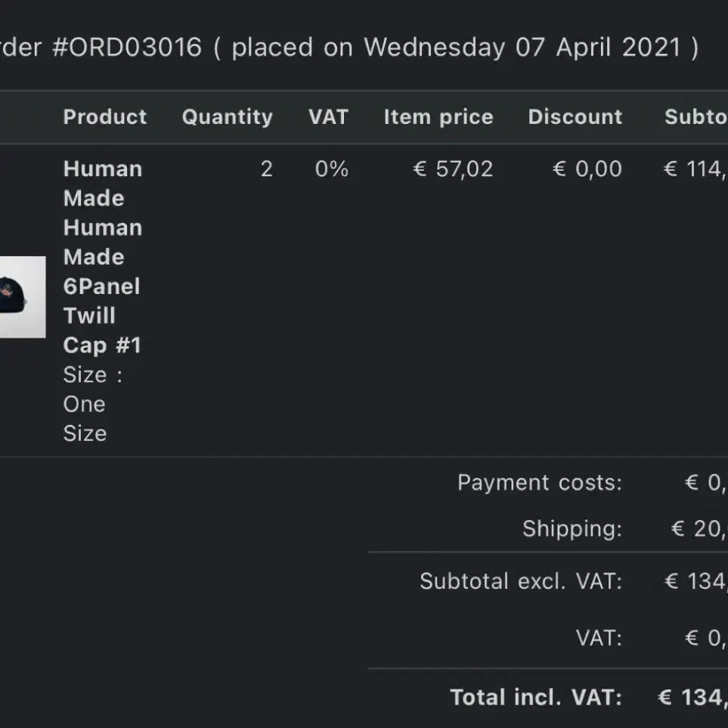This screenshot has width=728, height=728.
Task: Click the Item price column header
Action: [438, 117]
